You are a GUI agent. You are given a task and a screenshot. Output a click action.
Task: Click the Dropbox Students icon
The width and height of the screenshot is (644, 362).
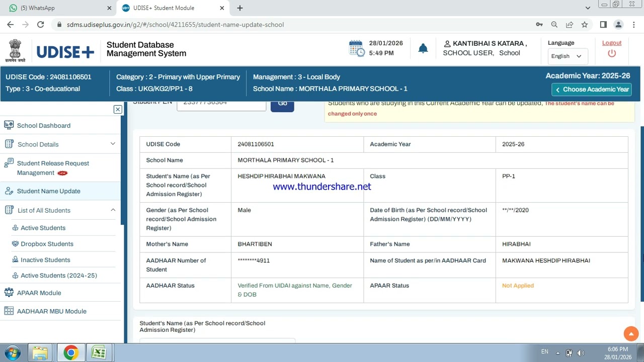[x=15, y=244]
